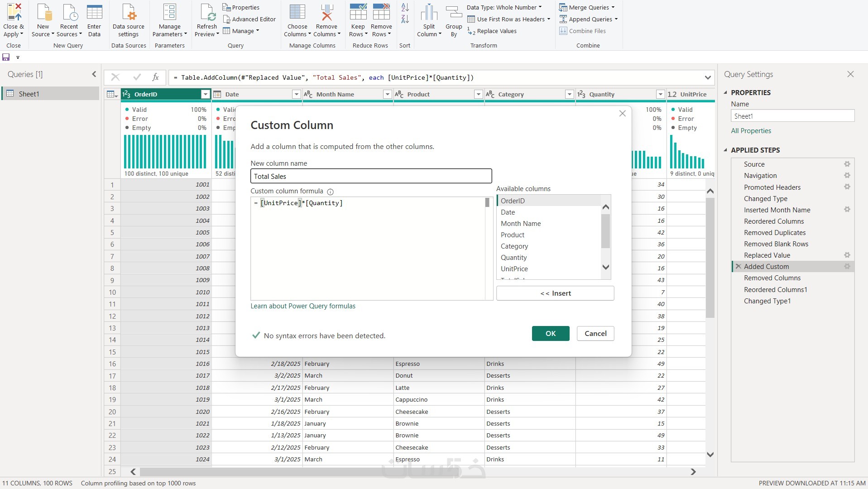Select Quantity in Available columns list
The width and height of the screenshot is (868, 489).
point(513,258)
